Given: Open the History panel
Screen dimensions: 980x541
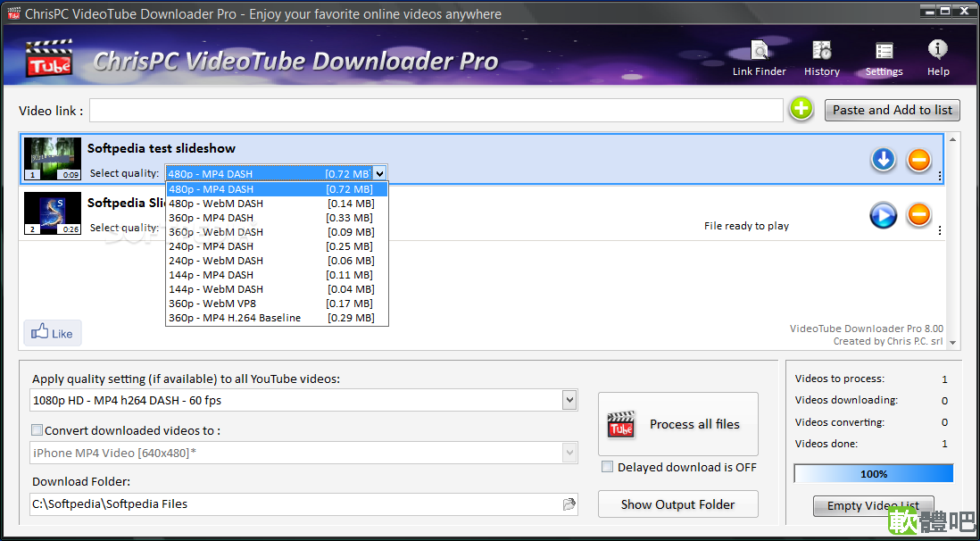Looking at the screenshot, I should tap(822, 57).
